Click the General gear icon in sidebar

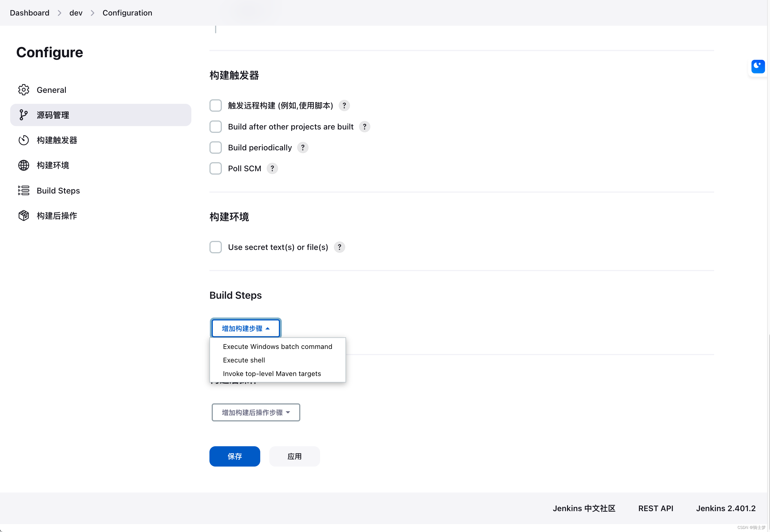tap(24, 90)
